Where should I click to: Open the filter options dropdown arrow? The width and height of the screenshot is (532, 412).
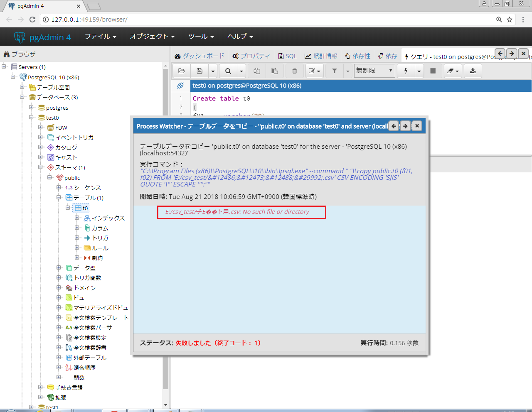[x=348, y=71]
